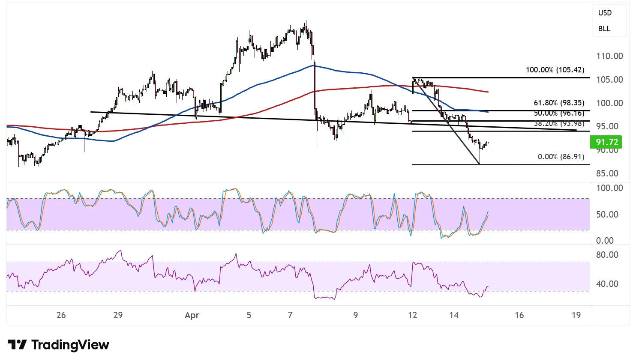
Task: Click the purple RSI line's last point
Action: pos(488,286)
